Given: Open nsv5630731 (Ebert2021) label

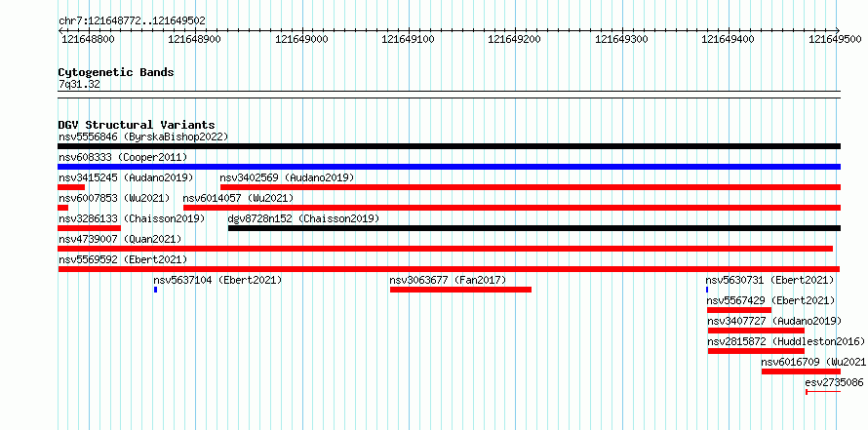Looking at the screenshot, I should coord(769,280).
